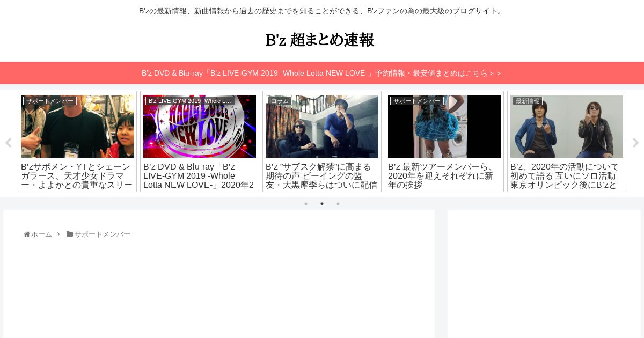
Task: Open the 2020年の活動 article thumbnail
Action: tap(567, 127)
